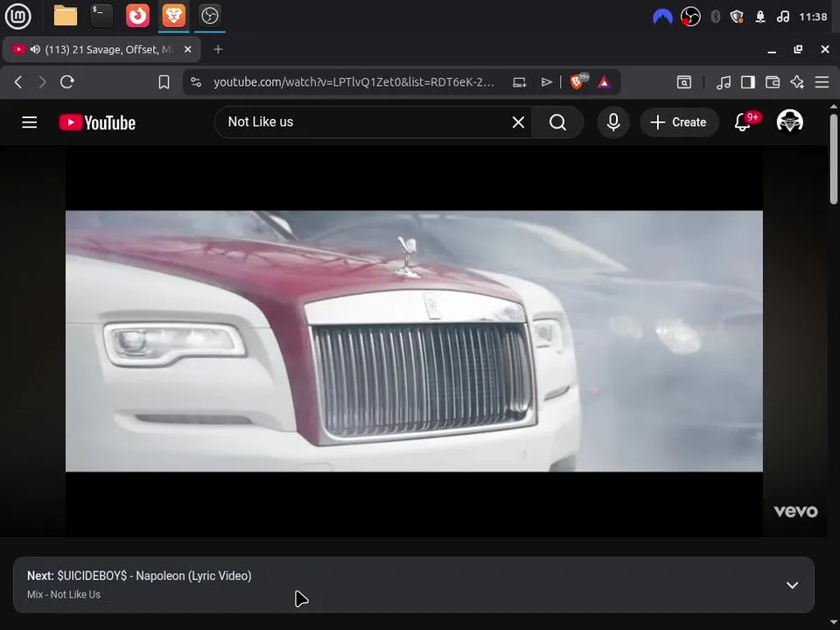
Task: Open the notifications bell in the system tray
Action: point(760,17)
